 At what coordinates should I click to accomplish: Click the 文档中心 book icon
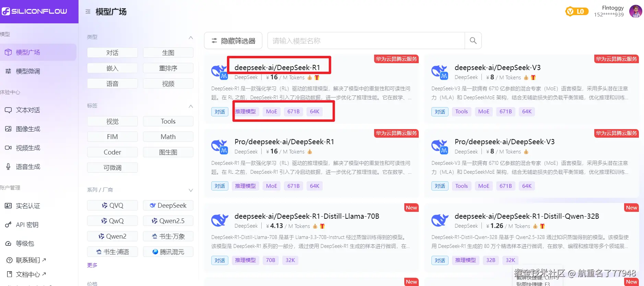click(x=10, y=274)
